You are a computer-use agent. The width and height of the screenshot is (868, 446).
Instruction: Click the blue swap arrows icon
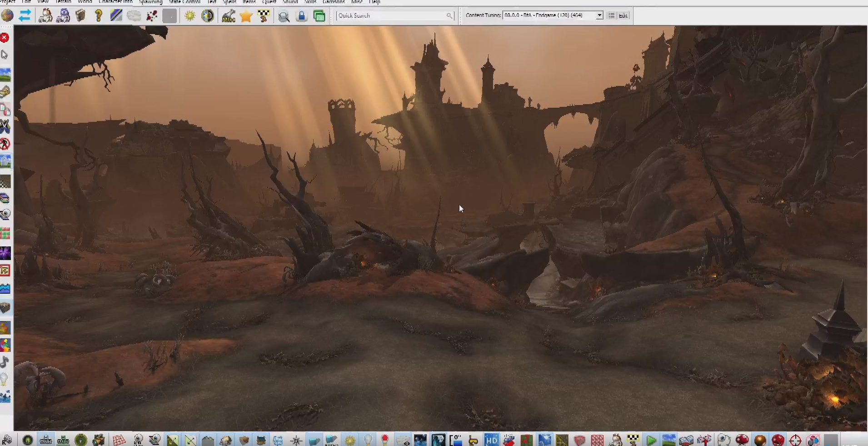click(25, 15)
